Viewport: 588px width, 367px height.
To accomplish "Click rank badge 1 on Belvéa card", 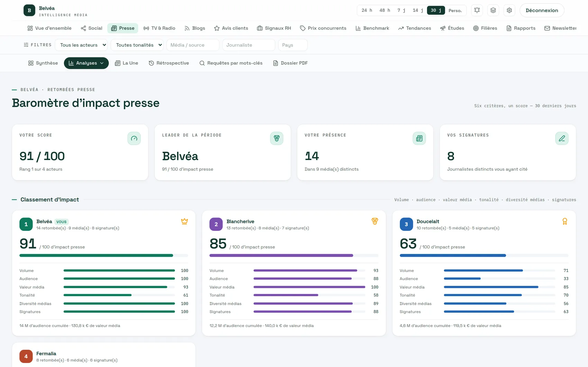I will [x=26, y=224].
